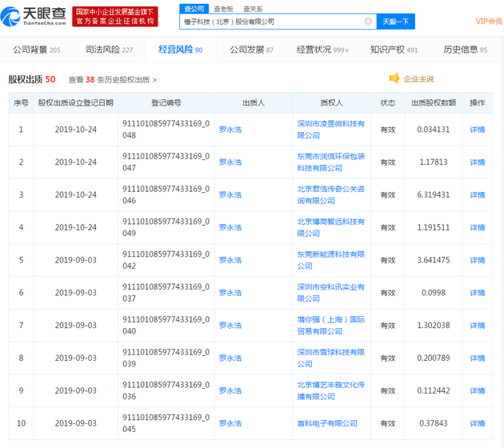
Task: Open 深圳市凌昱微科技有限公司 pledgee link
Action: (330, 130)
